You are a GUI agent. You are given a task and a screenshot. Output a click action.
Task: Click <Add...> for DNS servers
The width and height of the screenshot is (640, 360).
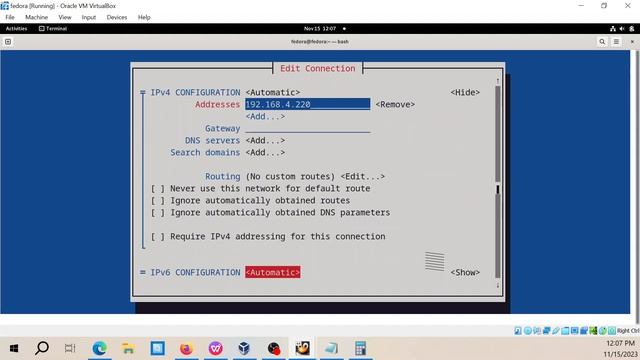265,140
